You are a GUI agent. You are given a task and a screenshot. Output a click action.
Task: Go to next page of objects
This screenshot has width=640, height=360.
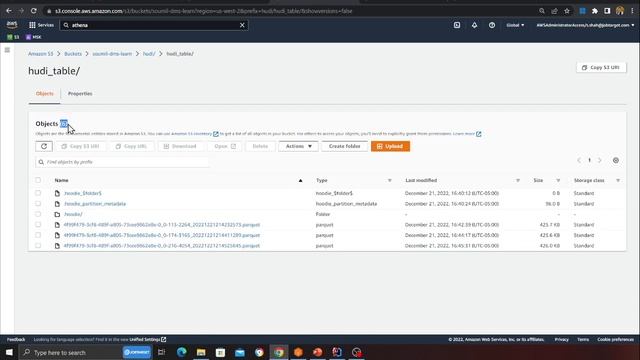(600, 160)
